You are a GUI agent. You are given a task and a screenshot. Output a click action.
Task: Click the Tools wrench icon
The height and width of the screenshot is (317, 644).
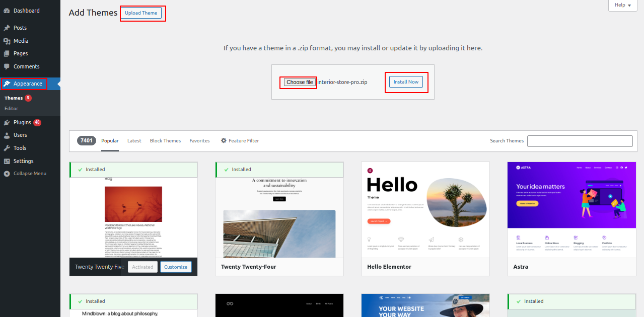pyautogui.click(x=7, y=148)
